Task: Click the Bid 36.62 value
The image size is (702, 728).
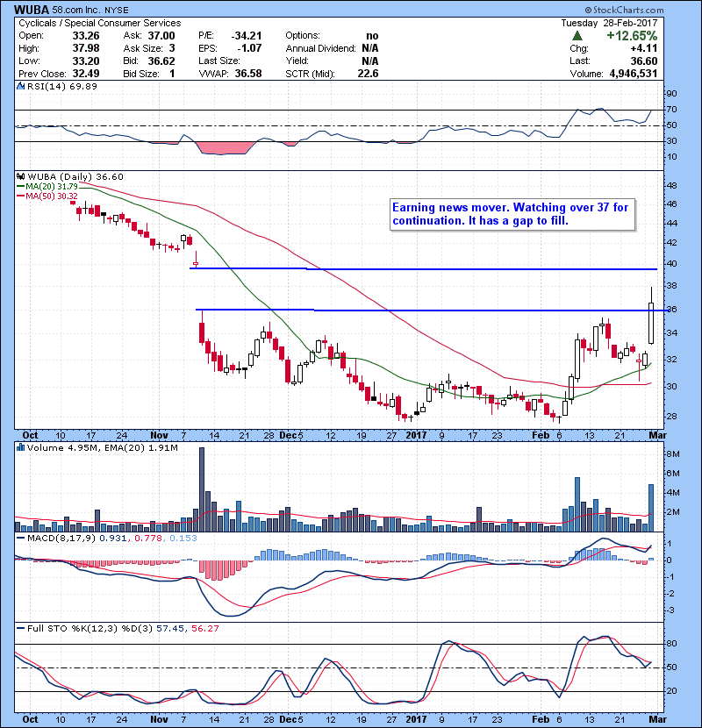Action: (x=161, y=61)
